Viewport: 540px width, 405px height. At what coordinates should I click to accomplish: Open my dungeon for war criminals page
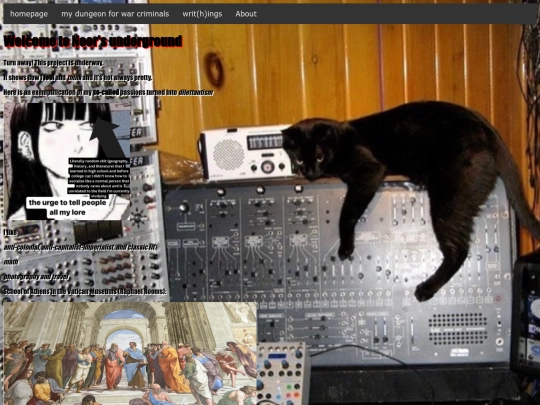point(115,14)
